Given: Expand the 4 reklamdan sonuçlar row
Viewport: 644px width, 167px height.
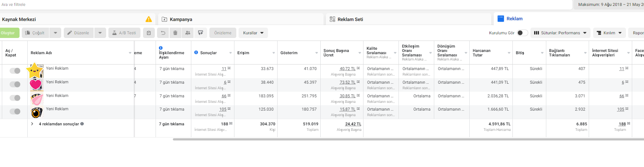Looking at the screenshot, I should pyautogui.click(x=32, y=124).
